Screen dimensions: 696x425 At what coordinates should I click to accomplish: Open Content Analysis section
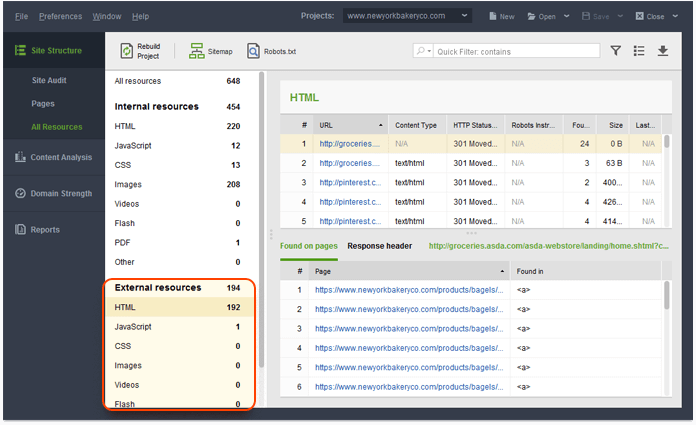pyautogui.click(x=54, y=157)
